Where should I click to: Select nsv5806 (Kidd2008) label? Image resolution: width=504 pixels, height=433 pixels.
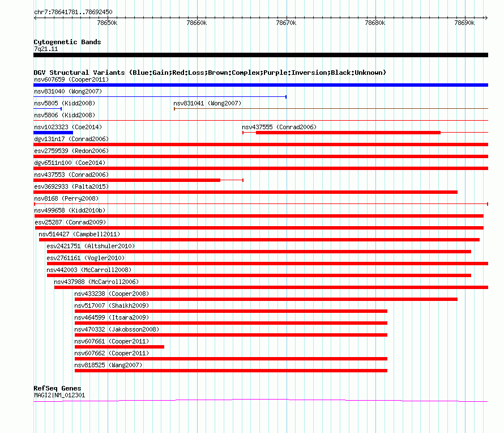(65, 115)
